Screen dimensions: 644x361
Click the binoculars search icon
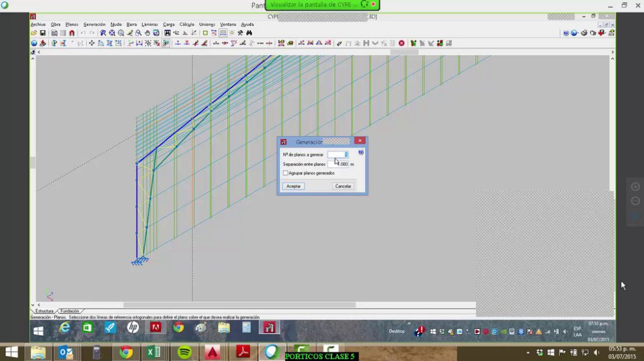(x=249, y=33)
